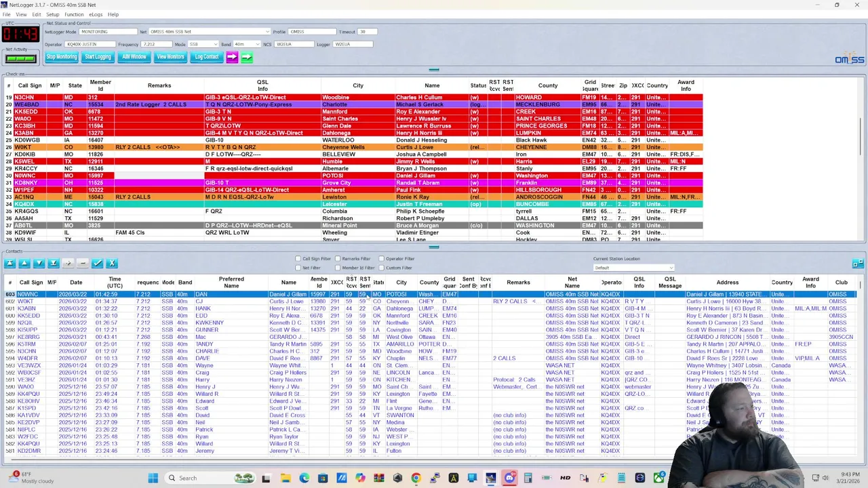The height and width of the screenshot is (488, 868).
Task: Open the File menu
Action: coord(6,14)
